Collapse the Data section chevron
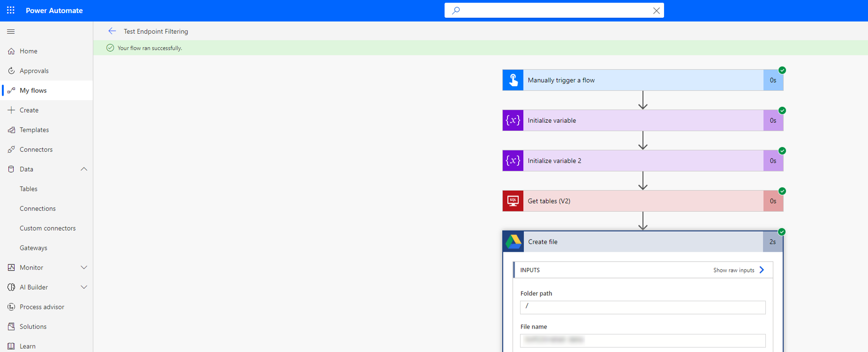Image resolution: width=868 pixels, height=352 pixels. [84, 169]
